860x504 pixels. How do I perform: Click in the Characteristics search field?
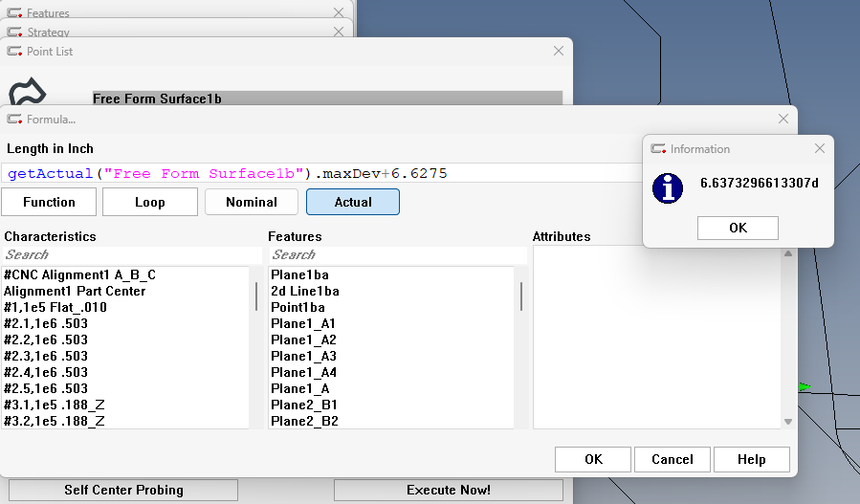132,254
